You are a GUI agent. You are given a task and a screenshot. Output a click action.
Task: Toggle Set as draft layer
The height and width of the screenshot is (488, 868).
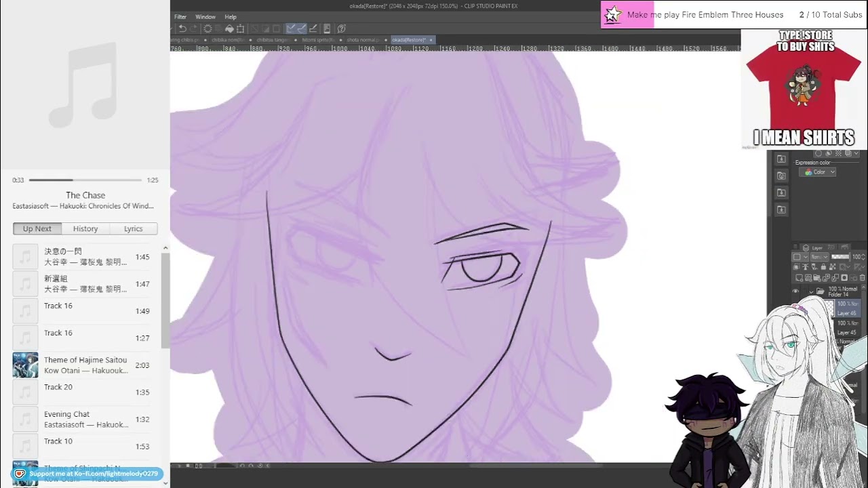[x=814, y=266]
